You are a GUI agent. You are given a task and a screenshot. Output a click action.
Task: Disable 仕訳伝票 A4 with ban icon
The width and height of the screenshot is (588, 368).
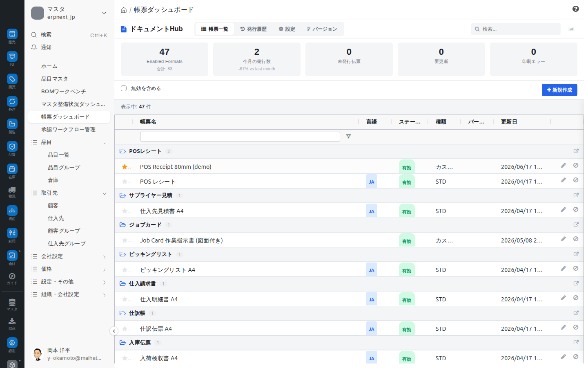(x=575, y=327)
